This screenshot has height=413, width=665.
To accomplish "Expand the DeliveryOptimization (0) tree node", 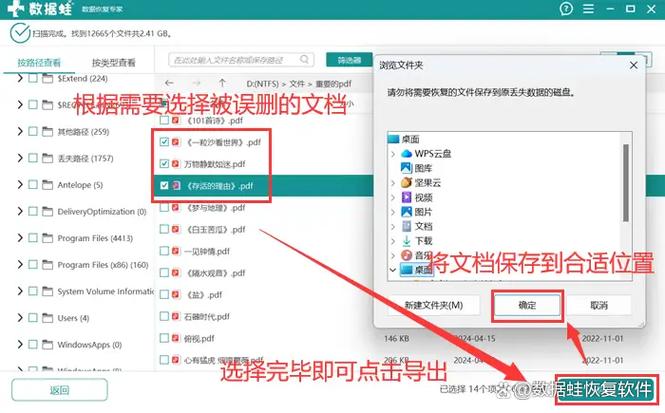I will pos(20,211).
